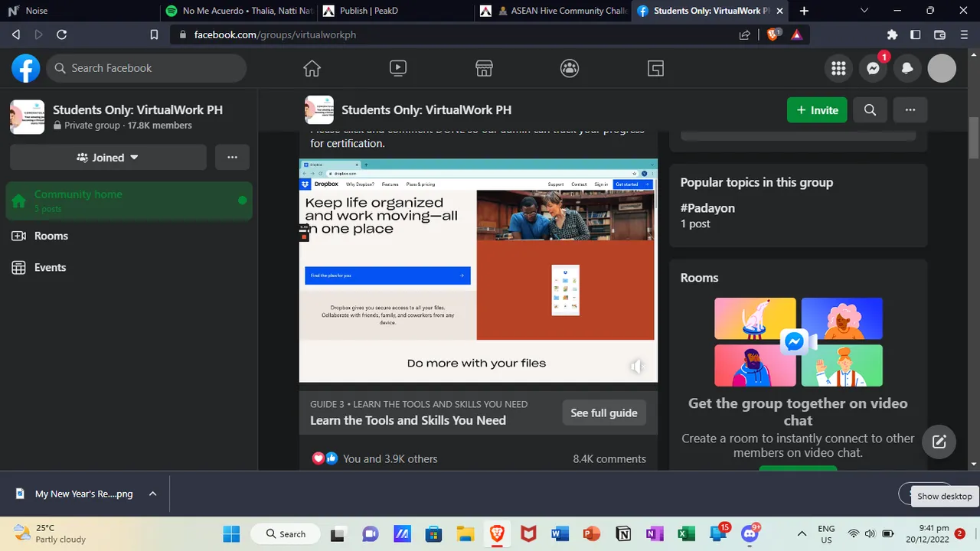
Task: Open Excel from the taskbar
Action: [x=686, y=533]
